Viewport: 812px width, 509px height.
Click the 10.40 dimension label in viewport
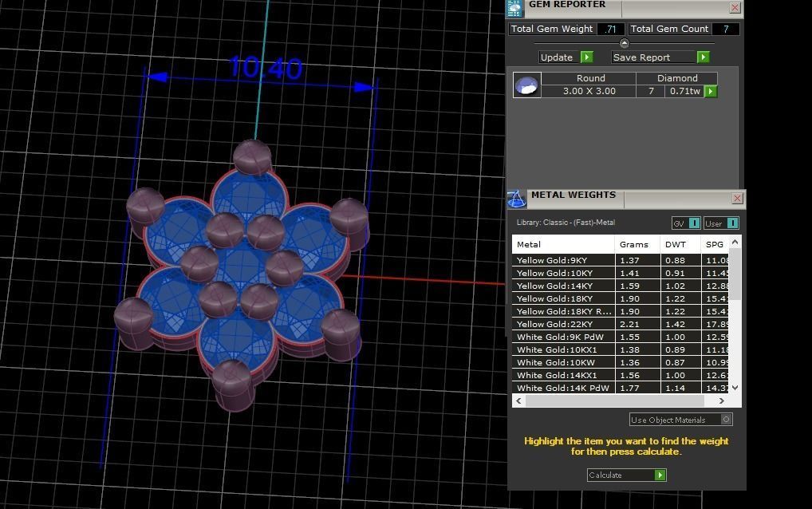coord(266,68)
